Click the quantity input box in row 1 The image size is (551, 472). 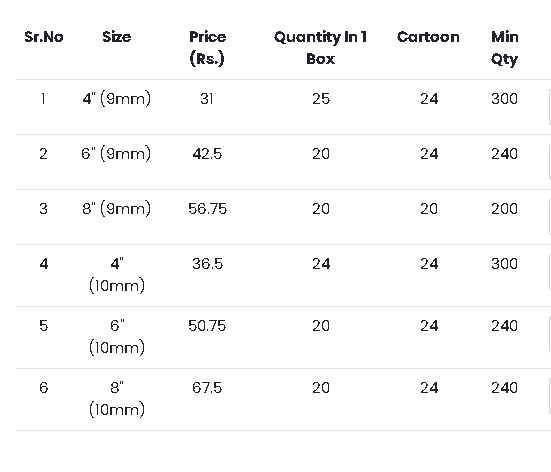(x=549, y=107)
